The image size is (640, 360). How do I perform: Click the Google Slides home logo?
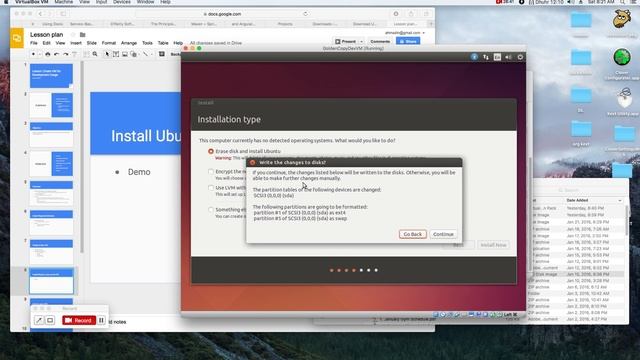click(17, 38)
